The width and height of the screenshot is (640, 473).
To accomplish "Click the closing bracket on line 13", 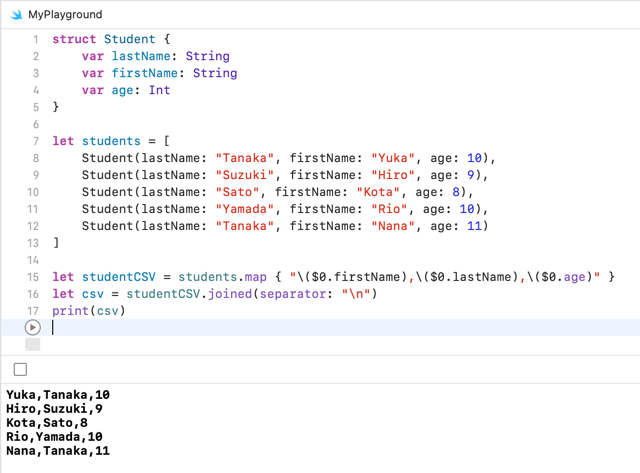I will click(x=56, y=243).
